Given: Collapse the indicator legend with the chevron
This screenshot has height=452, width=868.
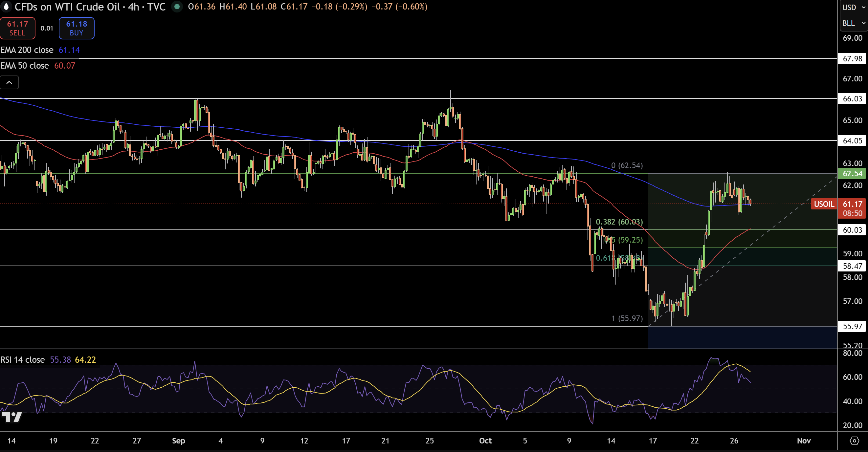Looking at the screenshot, I should [9, 82].
